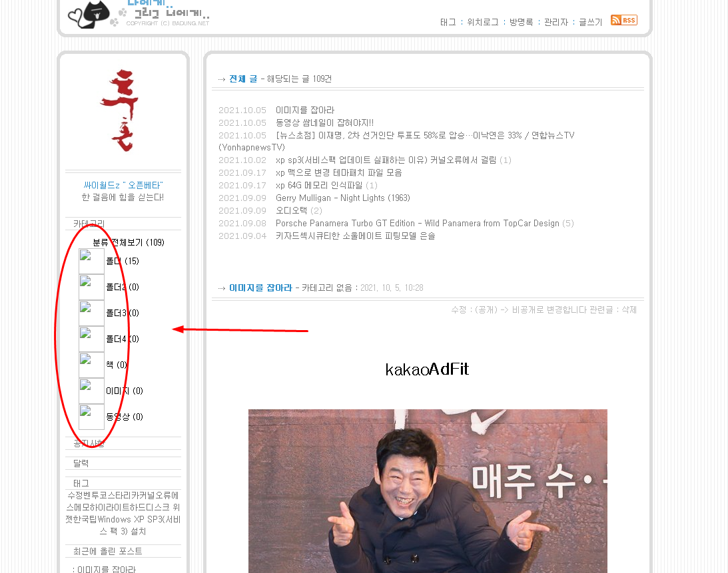Click the sidebar tag cloud text
The width and height of the screenshot is (728, 573).
[x=123, y=513]
